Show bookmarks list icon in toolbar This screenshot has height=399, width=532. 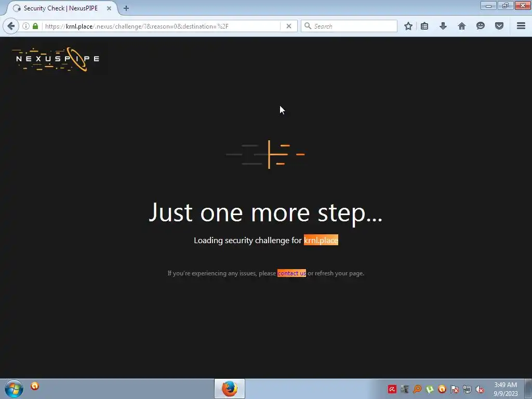424,26
